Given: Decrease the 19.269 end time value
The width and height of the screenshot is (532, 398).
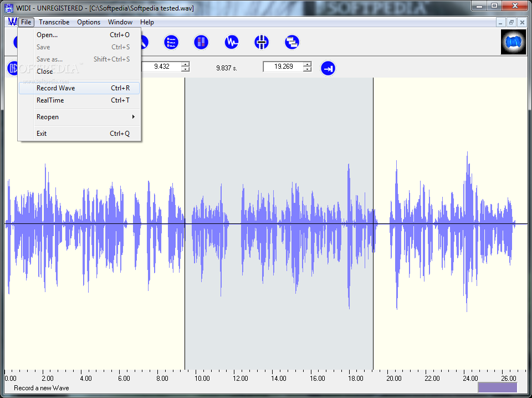Looking at the screenshot, I should pyautogui.click(x=307, y=69).
